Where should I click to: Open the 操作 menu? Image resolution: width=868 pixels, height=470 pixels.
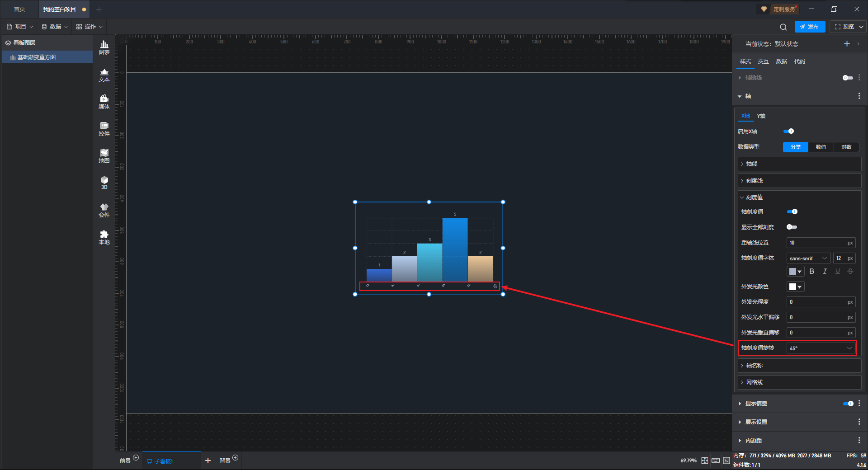[90, 27]
